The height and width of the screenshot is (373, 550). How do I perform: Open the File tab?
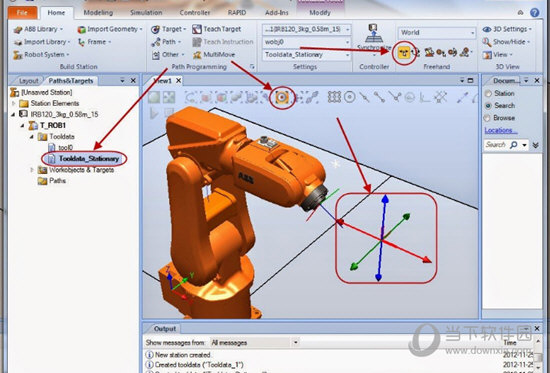coord(22,13)
